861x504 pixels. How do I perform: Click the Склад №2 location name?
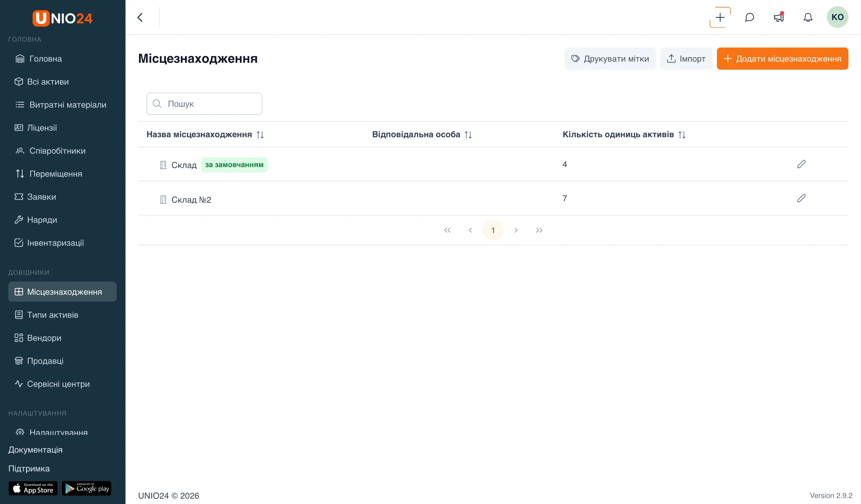point(191,200)
